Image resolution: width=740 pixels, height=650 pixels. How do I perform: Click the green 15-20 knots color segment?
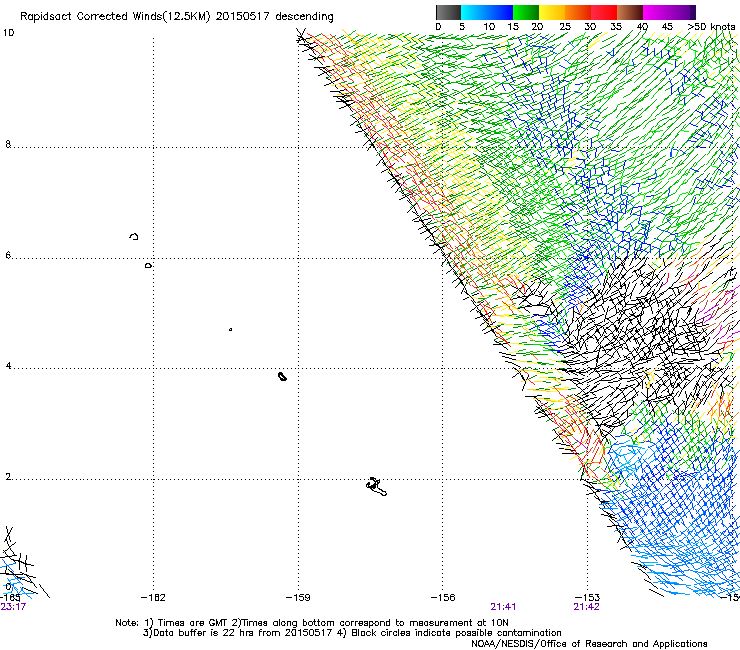pyautogui.click(x=526, y=13)
